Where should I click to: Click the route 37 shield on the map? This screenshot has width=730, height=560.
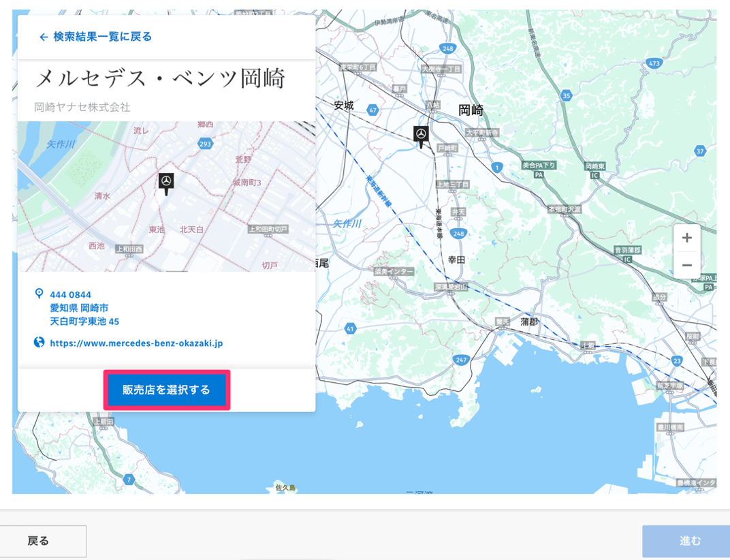700,151
